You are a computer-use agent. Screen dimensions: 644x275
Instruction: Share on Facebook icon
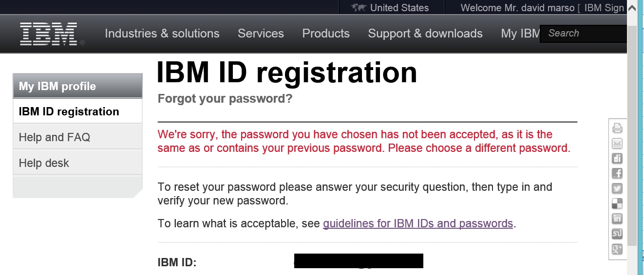617,173
